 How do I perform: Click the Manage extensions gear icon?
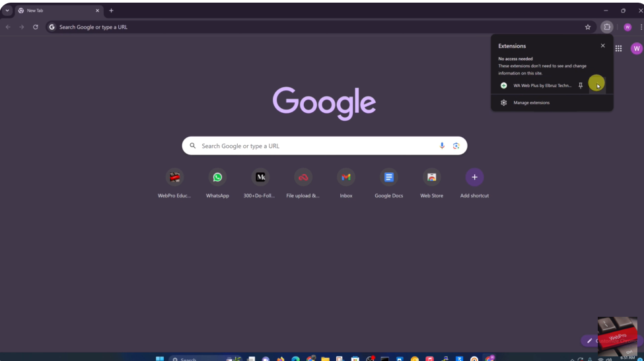503,102
